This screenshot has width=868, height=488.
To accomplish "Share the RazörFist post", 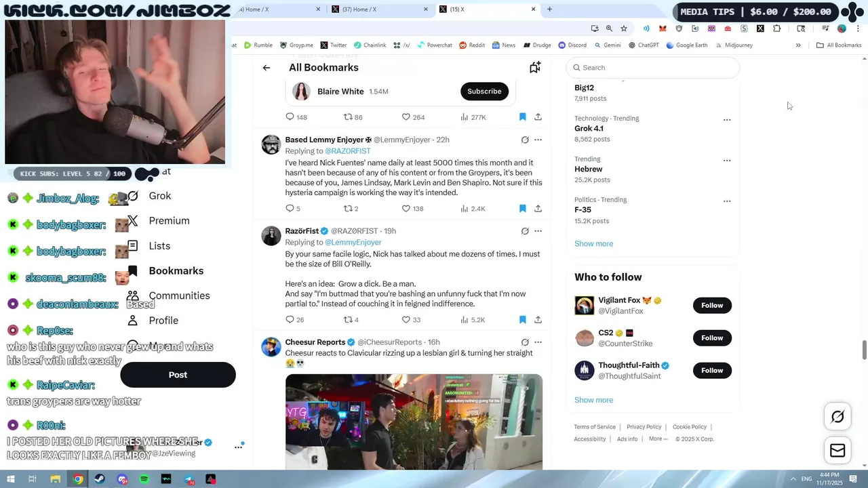I will pos(538,319).
